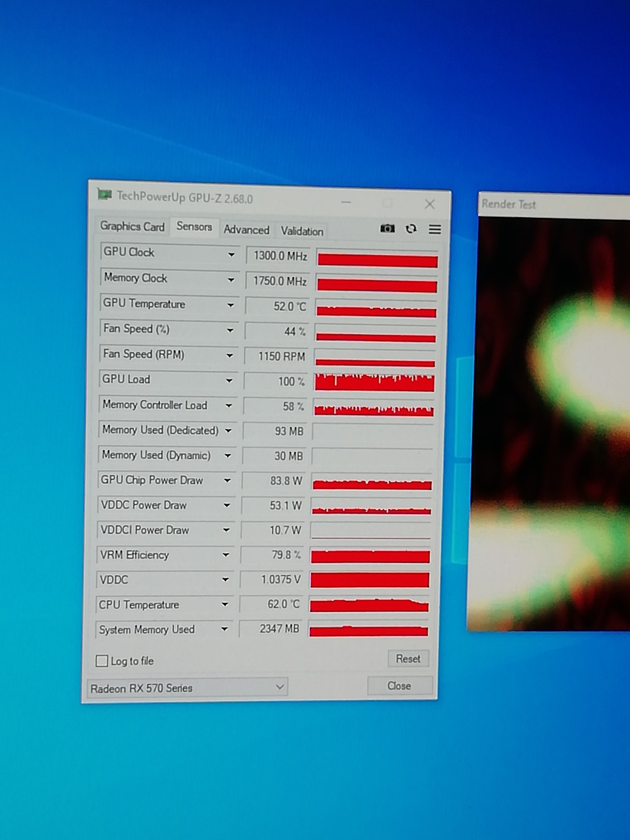The image size is (630, 840).
Task: Go to the Advanced tab
Action: [246, 230]
